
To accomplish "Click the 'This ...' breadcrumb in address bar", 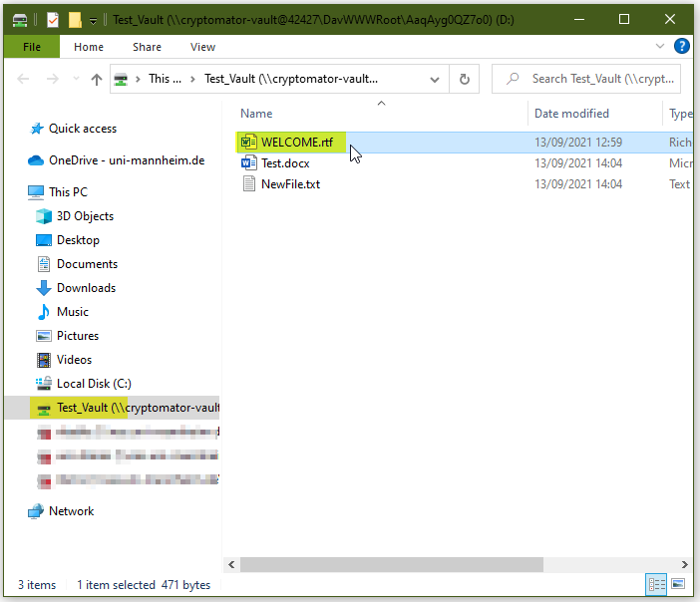I will click(166, 79).
